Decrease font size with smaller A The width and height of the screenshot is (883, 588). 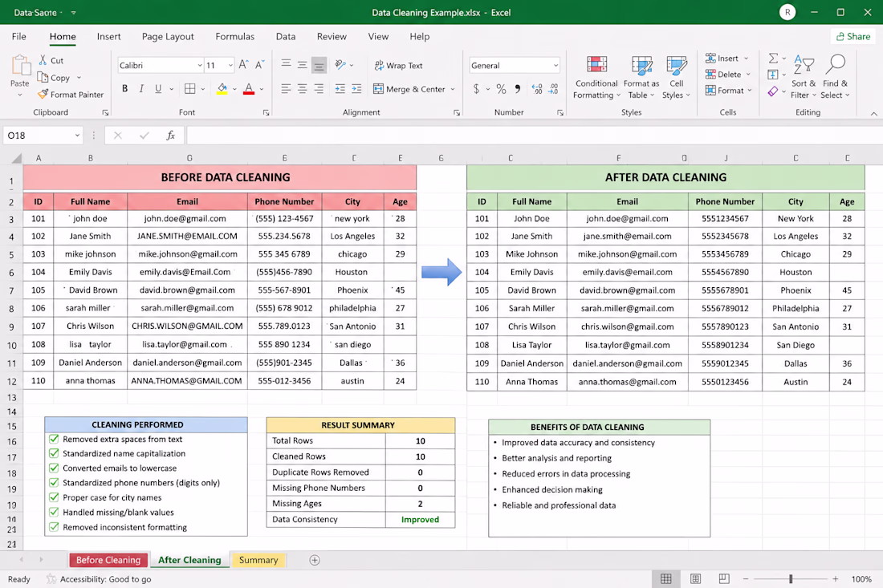point(259,65)
